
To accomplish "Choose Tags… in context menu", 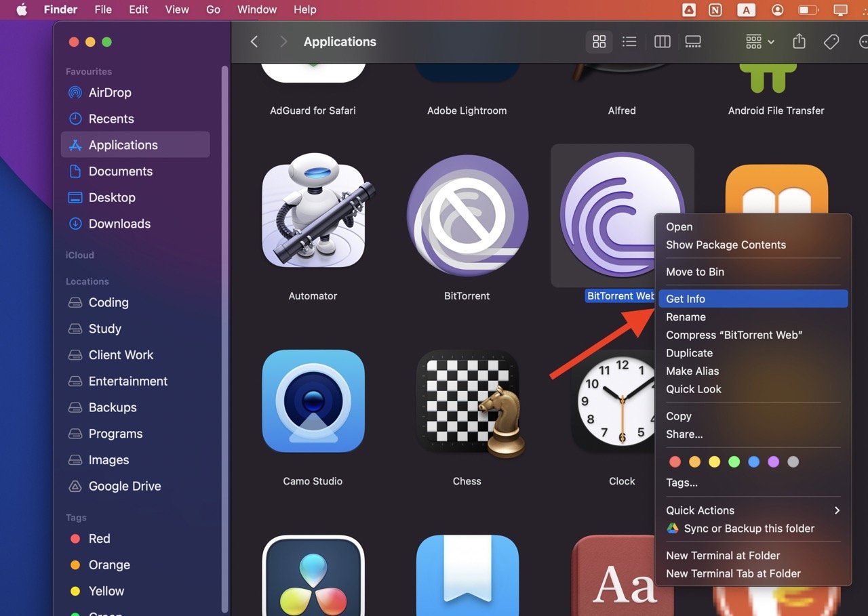I will [753, 483].
